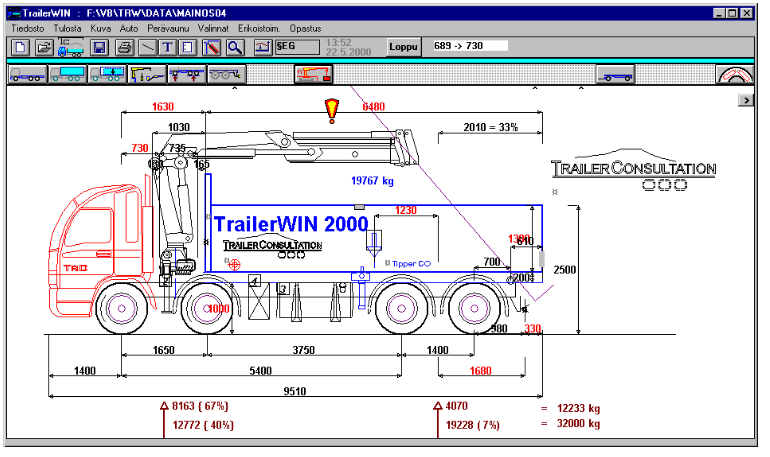Screen dimensions: 770x457
Task: Click the New document icon
Action: click(20, 47)
